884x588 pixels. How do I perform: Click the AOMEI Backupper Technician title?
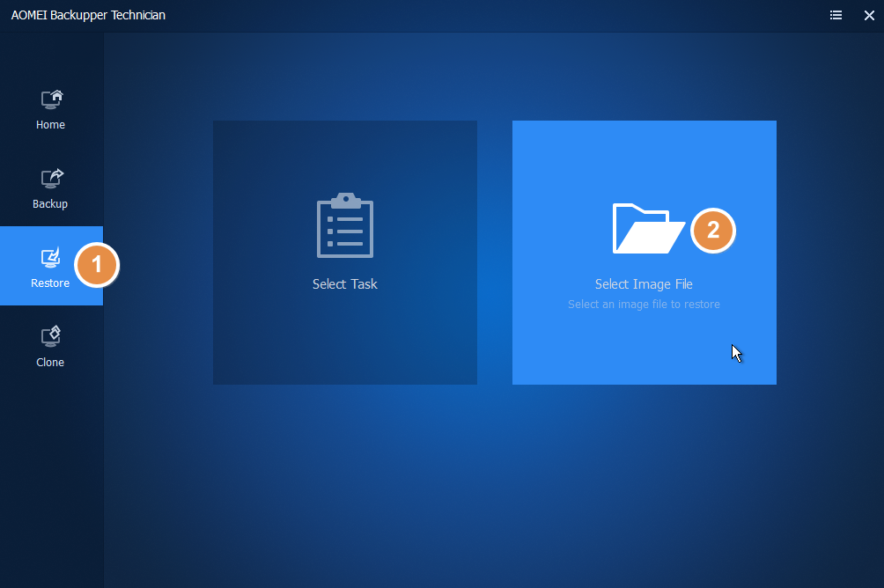89,15
